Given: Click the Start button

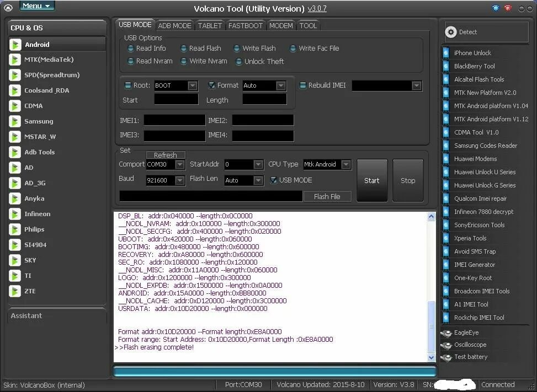Looking at the screenshot, I should [x=372, y=180].
